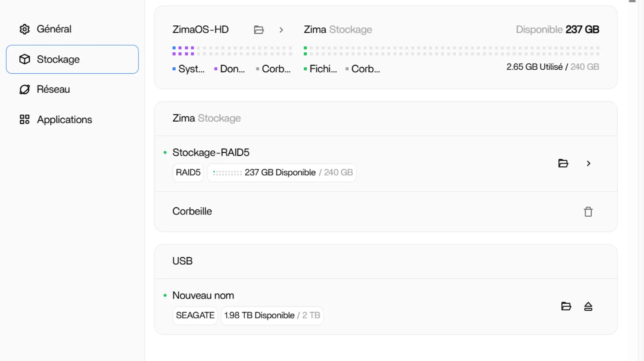Click the Réseau planet icon
Screen dimensions: 644x361
click(25, 89)
